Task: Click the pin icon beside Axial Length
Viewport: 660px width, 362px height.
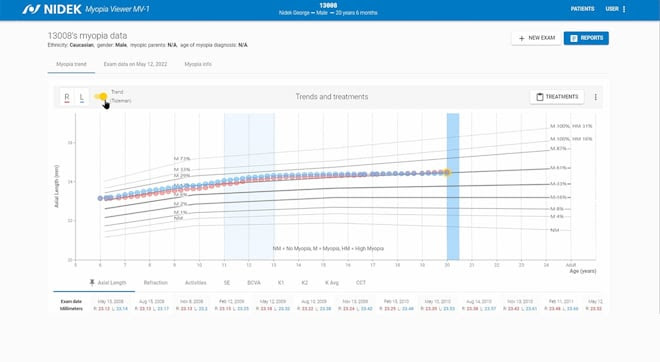Action: [92, 282]
